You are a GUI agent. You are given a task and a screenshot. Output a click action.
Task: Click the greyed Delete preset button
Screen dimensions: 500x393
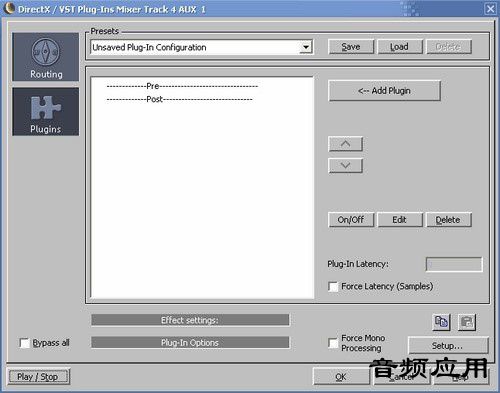[x=449, y=47]
